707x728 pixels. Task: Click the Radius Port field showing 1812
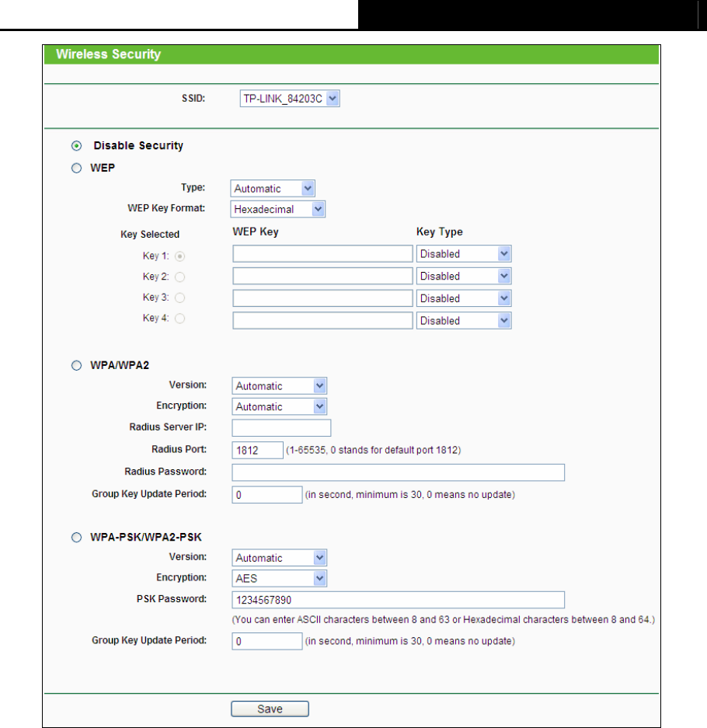pos(258,450)
